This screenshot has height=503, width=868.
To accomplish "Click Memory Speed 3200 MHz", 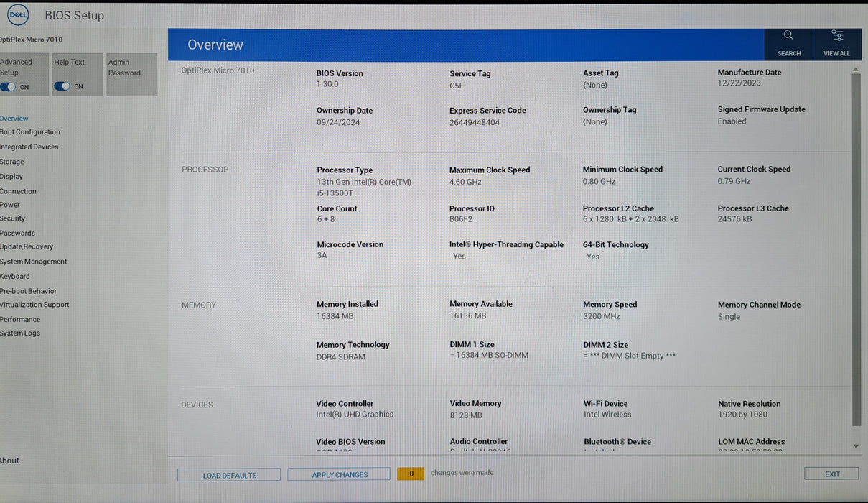I will [602, 316].
